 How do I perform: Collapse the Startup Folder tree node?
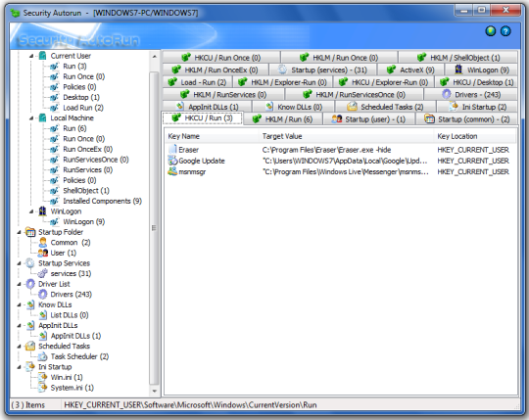click(20, 232)
